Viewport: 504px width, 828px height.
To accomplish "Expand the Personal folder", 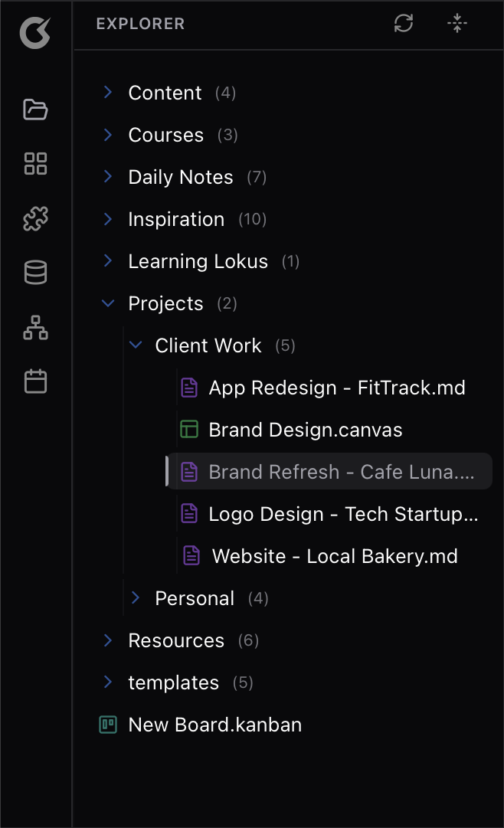I will pos(195,598).
